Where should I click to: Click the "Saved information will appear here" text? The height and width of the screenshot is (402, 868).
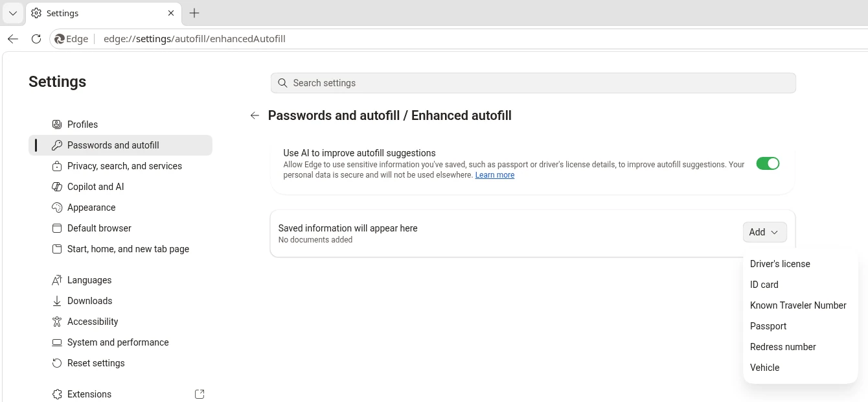click(x=348, y=228)
